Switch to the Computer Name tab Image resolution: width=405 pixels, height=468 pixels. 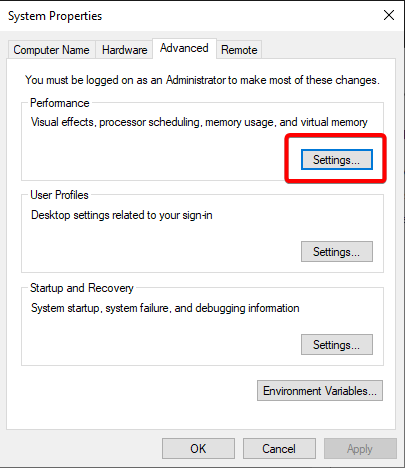tap(51, 50)
